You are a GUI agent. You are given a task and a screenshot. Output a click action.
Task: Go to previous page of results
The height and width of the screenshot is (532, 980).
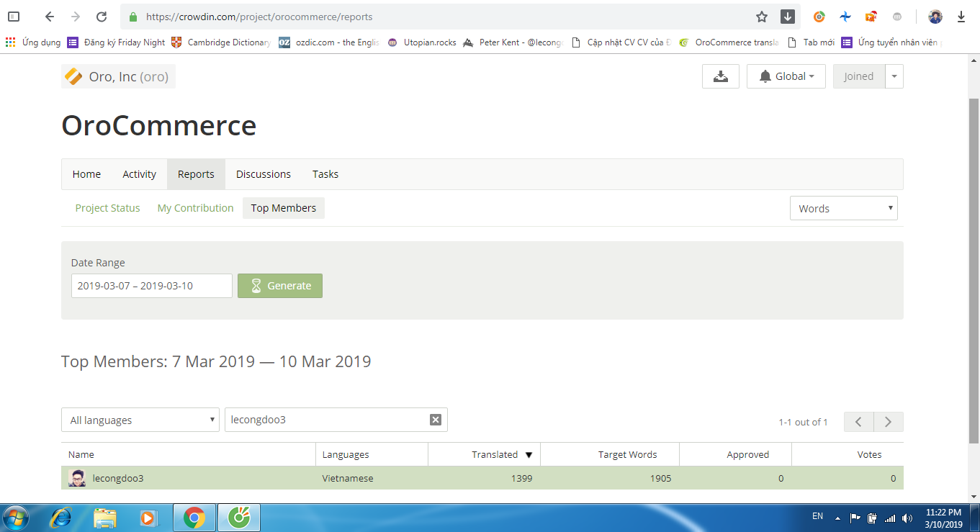pos(859,422)
